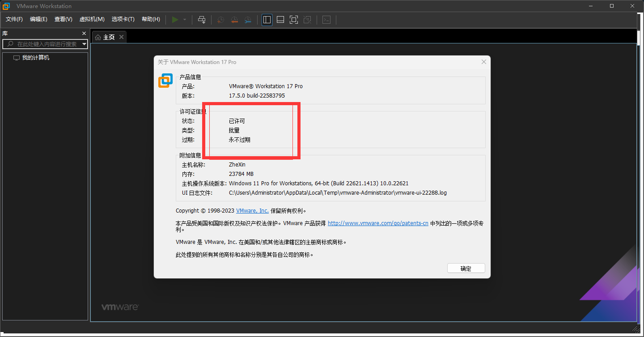Close the VMware Workstation window

coord(632,6)
